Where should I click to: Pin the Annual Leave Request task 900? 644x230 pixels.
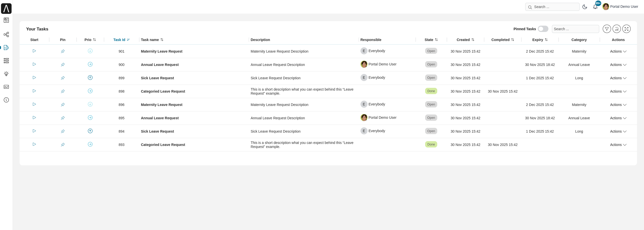coord(63,65)
